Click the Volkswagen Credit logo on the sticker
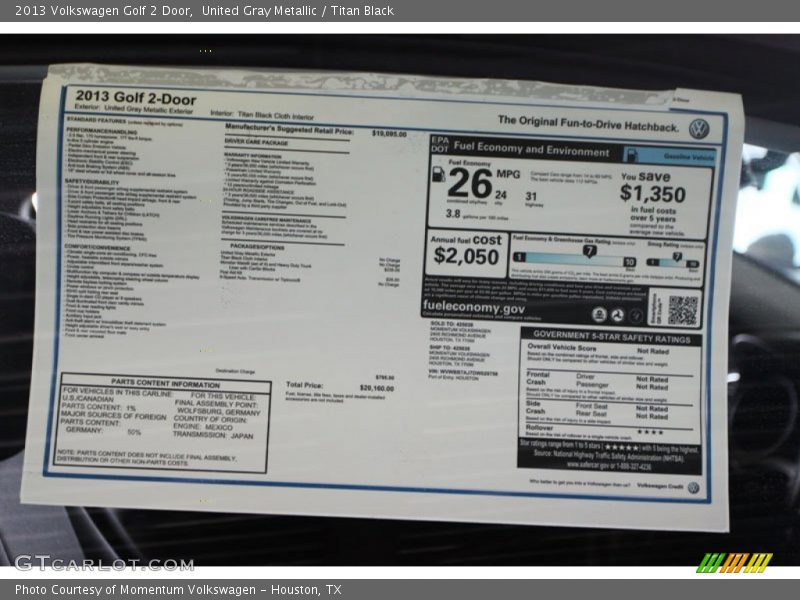The width and height of the screenshot is (800, 600). pos(693,487)
